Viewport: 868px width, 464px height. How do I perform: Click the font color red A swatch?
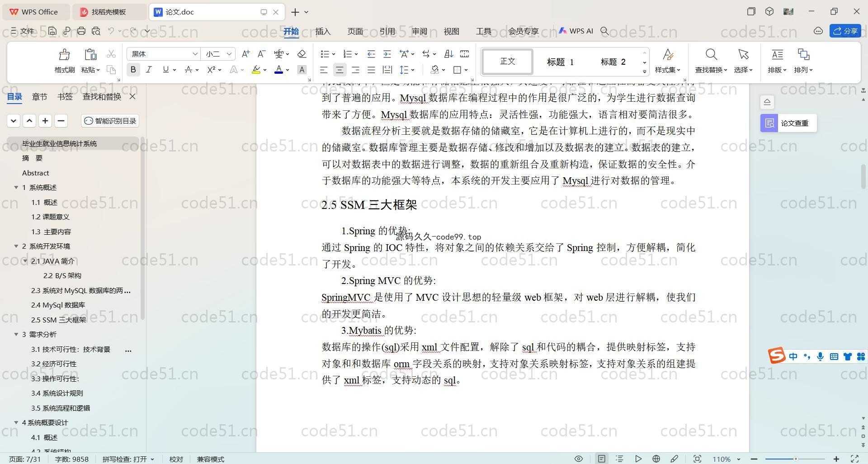point(279,70)
